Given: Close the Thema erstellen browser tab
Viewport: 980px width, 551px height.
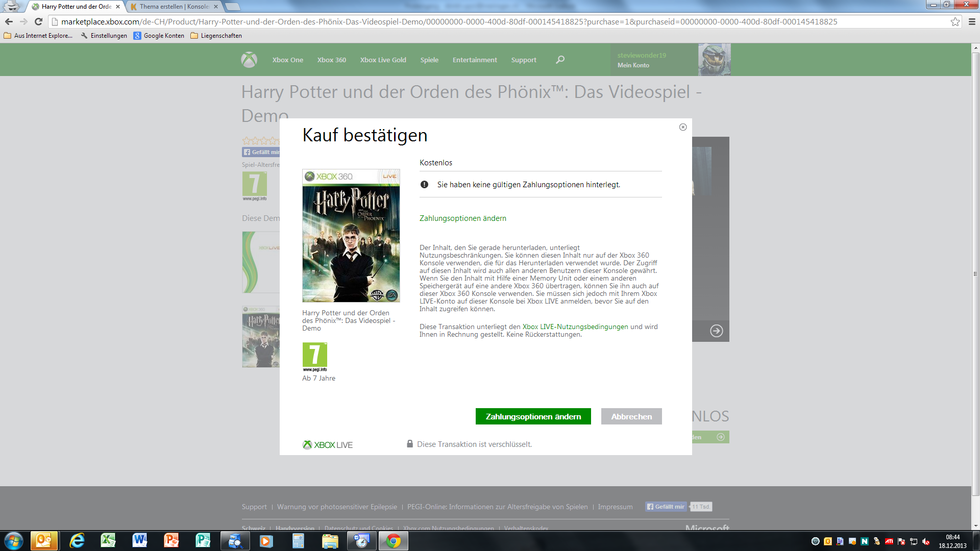Looking at the screenshot, I should pos(216,7).
